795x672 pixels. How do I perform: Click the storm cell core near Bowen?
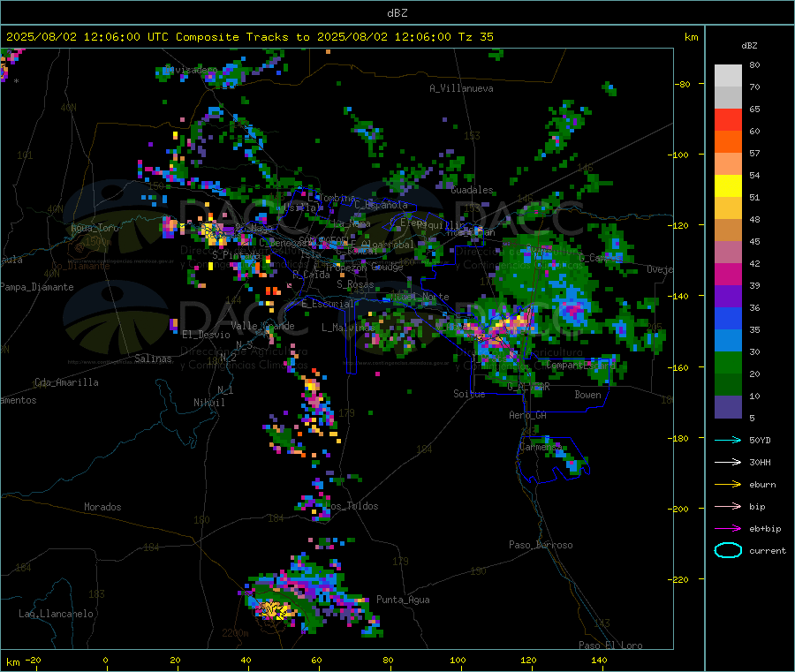[x=573, y=310]
